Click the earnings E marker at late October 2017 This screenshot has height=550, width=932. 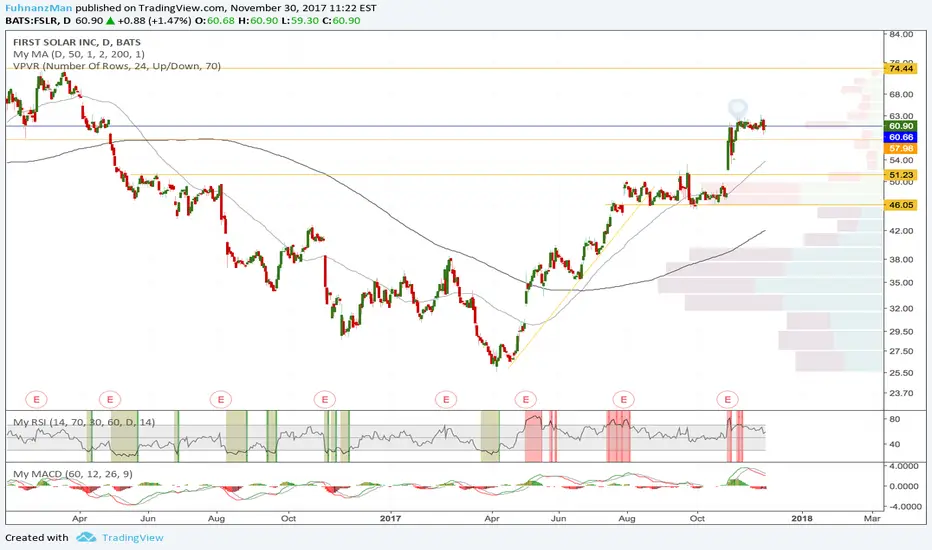[728, 399]
